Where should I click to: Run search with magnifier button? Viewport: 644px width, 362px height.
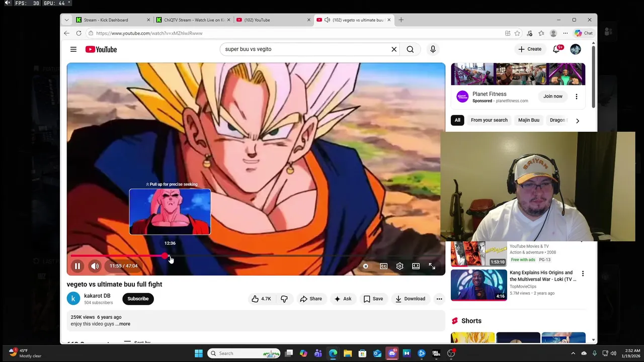tap(410, 49)
